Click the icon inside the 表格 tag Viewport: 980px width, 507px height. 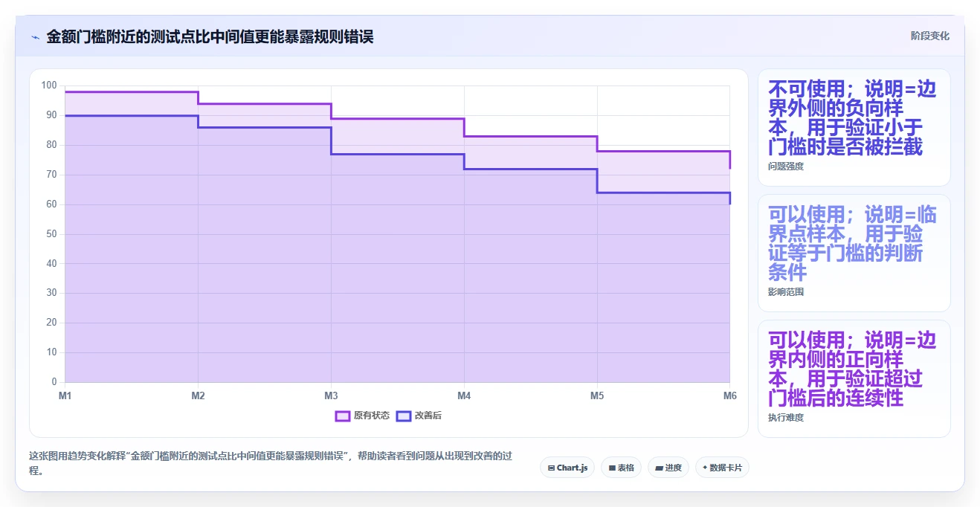click(611, 468)
